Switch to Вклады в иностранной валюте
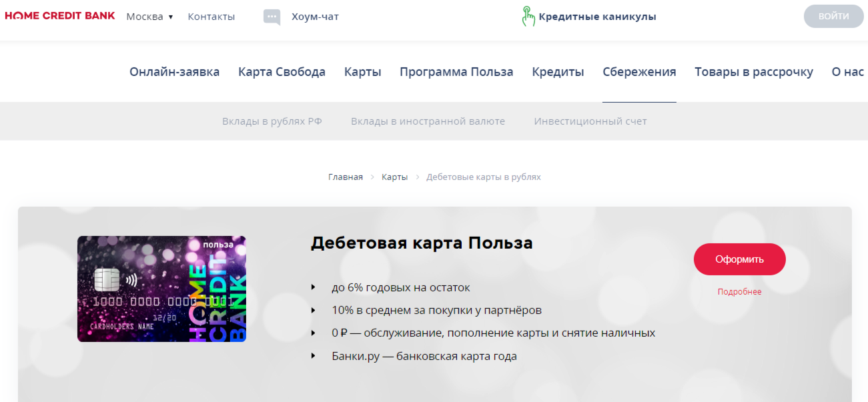868x402 pixels. pyautogui.click(x=428, y=121)
